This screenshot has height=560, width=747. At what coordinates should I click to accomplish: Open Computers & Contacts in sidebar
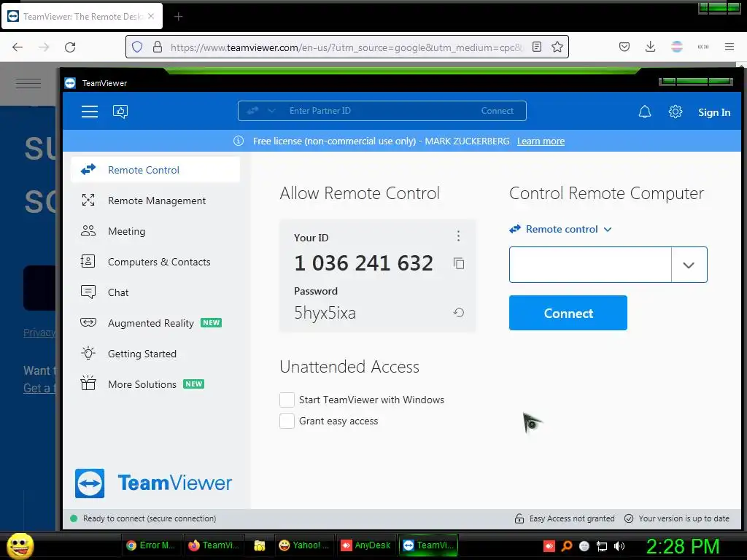[x=155, y=262]
